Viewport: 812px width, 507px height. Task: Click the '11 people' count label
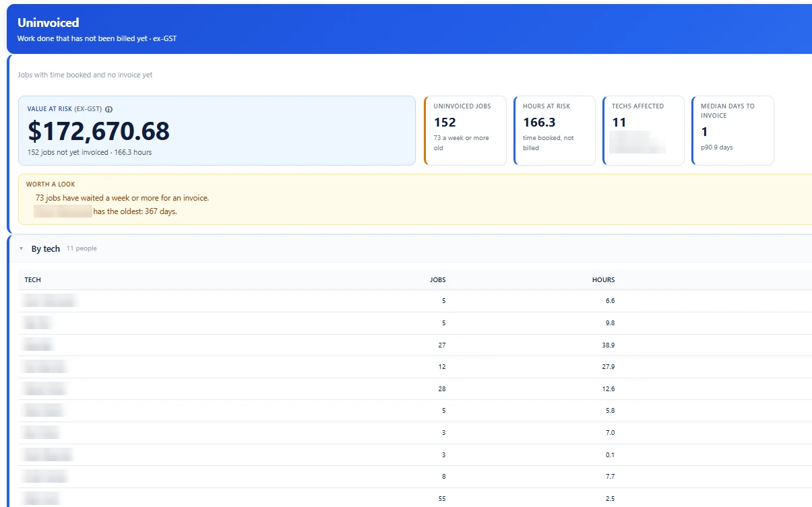coord(82,248)
